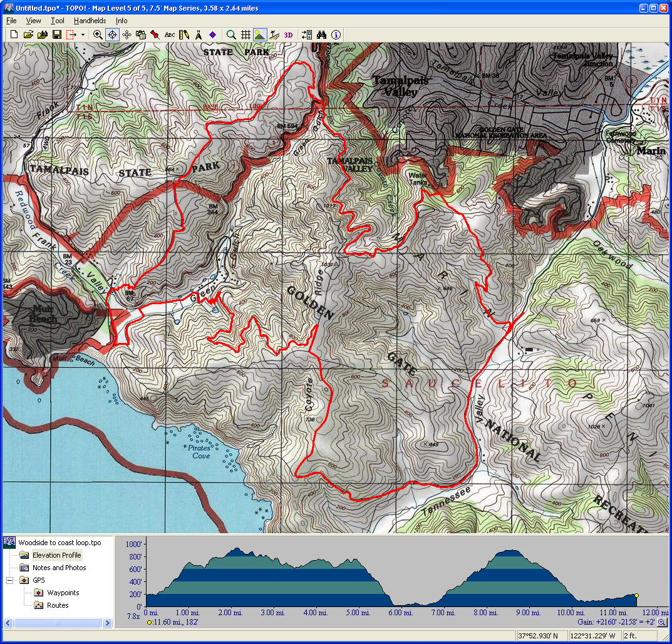Choose the red pushpin waypoint tool
Viewport: 672px width, 644px height.
click(155, 35)
